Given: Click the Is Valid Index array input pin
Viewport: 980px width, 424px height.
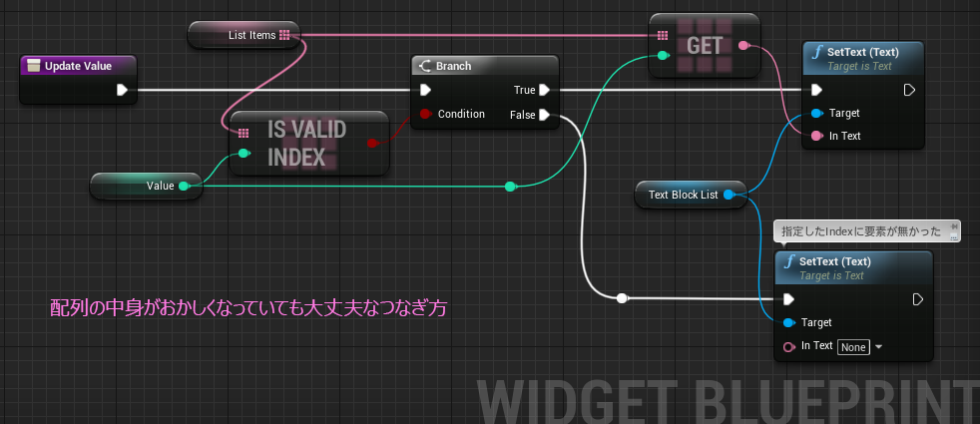Looking at the screenshot, I should [244, 133].
